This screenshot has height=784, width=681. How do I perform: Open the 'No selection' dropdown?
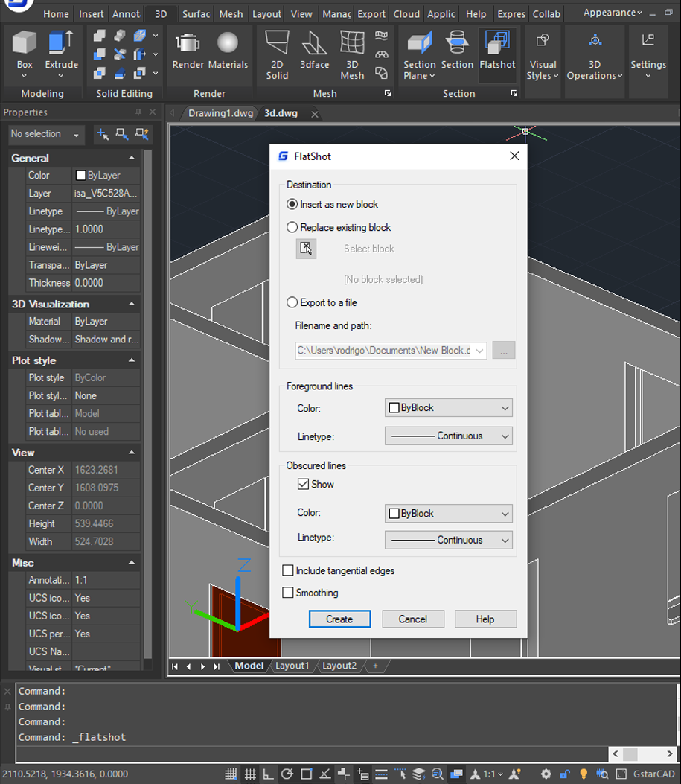pos(46,134)
